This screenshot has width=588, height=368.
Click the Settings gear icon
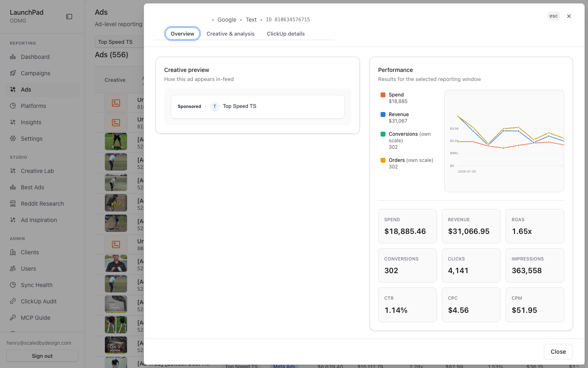coord(13,139)
